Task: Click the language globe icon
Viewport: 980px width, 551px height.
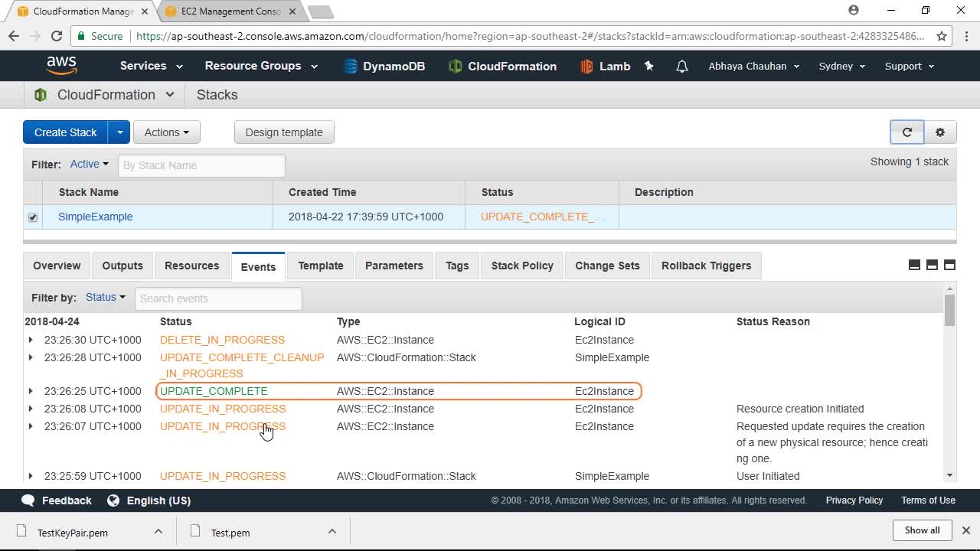Action: [x=113, y=500]
